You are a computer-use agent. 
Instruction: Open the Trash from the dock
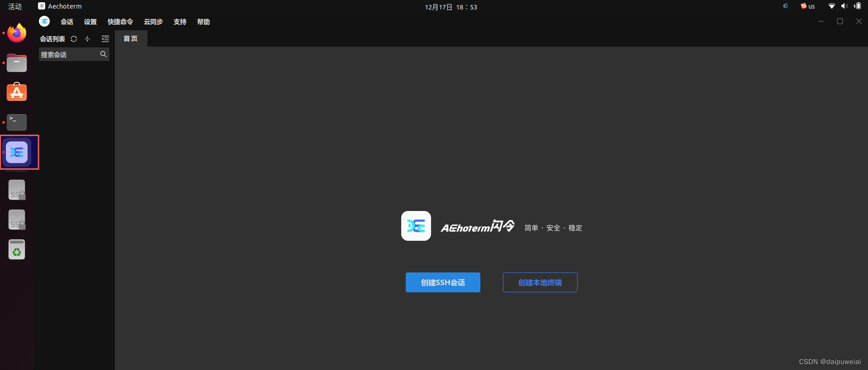tap(17, 249)
